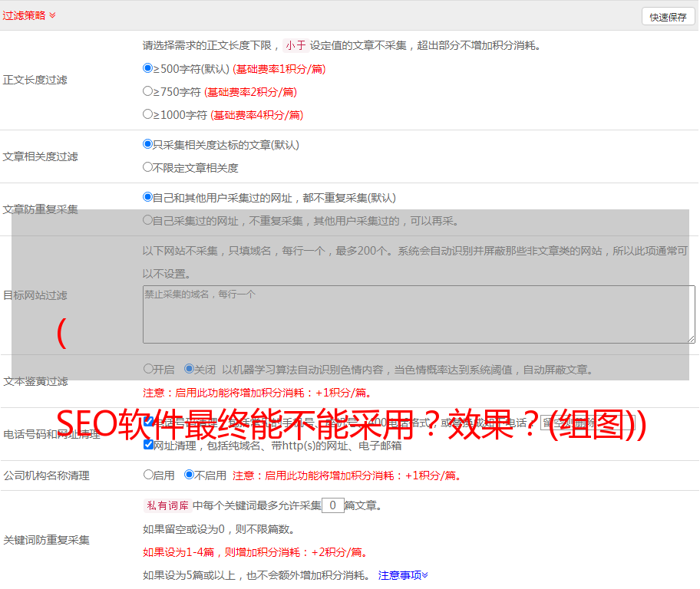Image resolution: width=700 pixels, height=589 pixels.
Task: Click the 公司机构名称清理 row label
Action: (x=46, y=475)
